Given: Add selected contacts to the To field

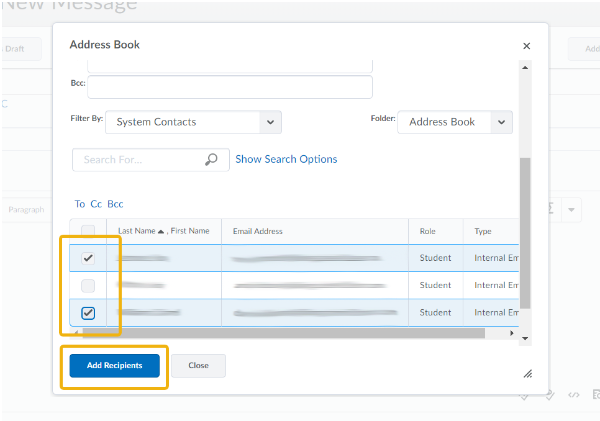Looking at the screenshot, I should click(x=80, y=204).
